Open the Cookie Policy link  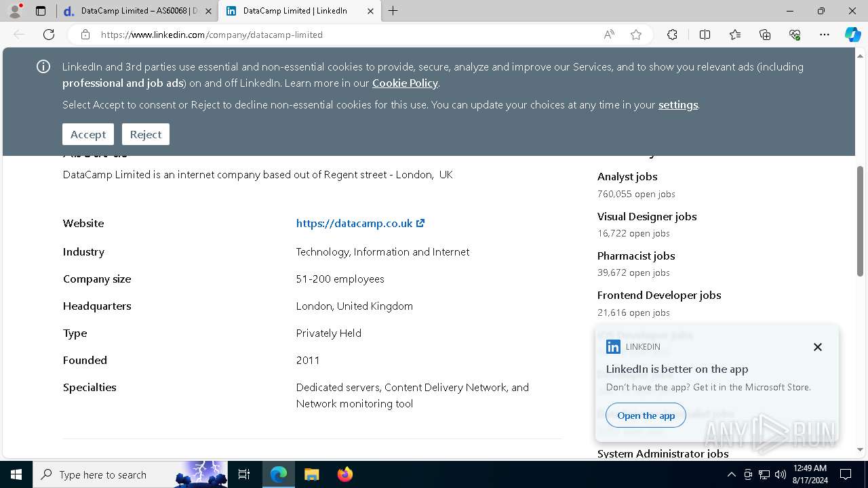[405, 83]
